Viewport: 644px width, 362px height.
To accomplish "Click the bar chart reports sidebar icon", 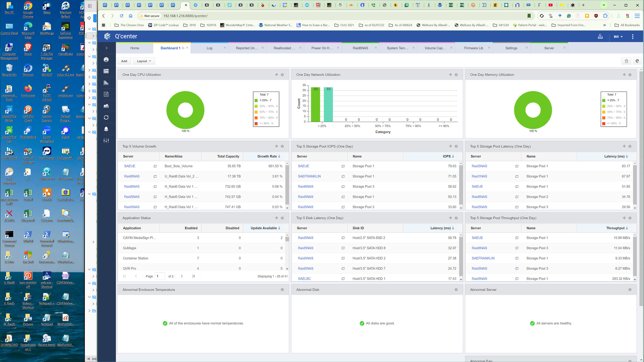I will pos(106,83).
